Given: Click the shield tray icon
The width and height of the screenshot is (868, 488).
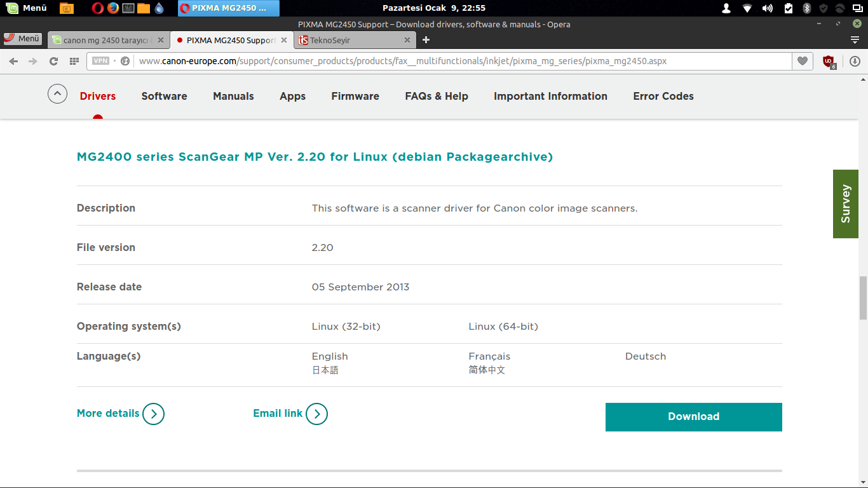Looking at the screenshot, I should (x=824, y=8).
